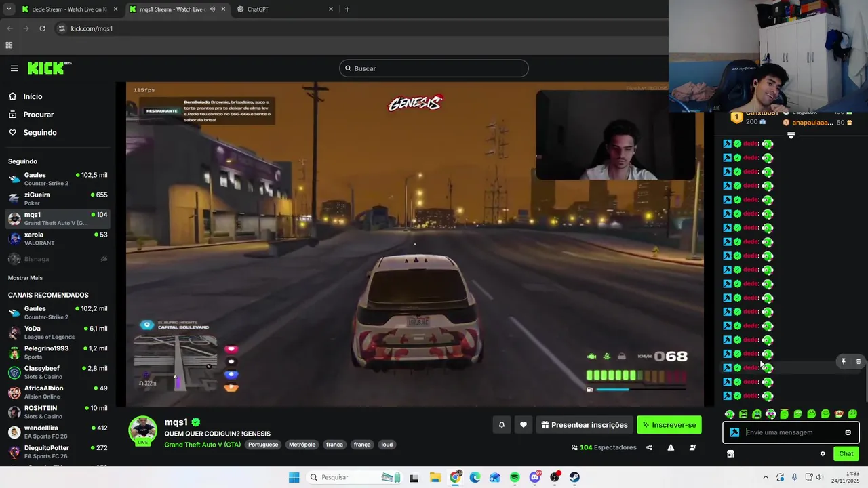
Task: Open the xarola VALORANT channel
Action: pos(58,239)
